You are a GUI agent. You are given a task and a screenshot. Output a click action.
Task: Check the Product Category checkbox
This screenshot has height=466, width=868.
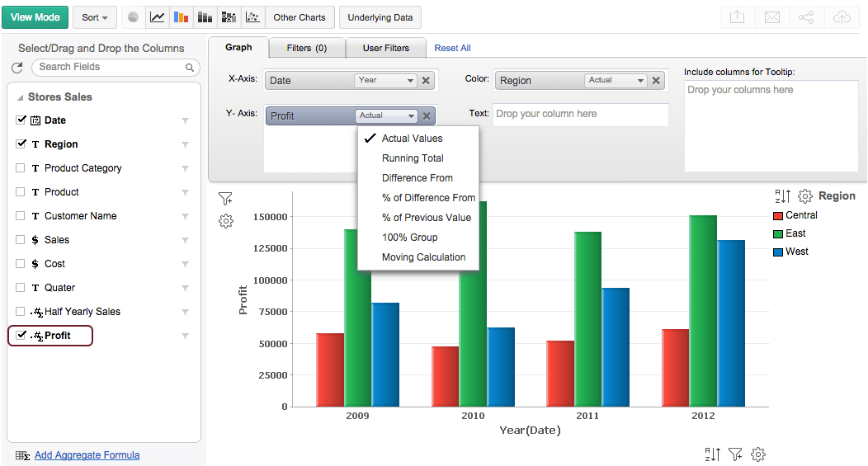21,167
